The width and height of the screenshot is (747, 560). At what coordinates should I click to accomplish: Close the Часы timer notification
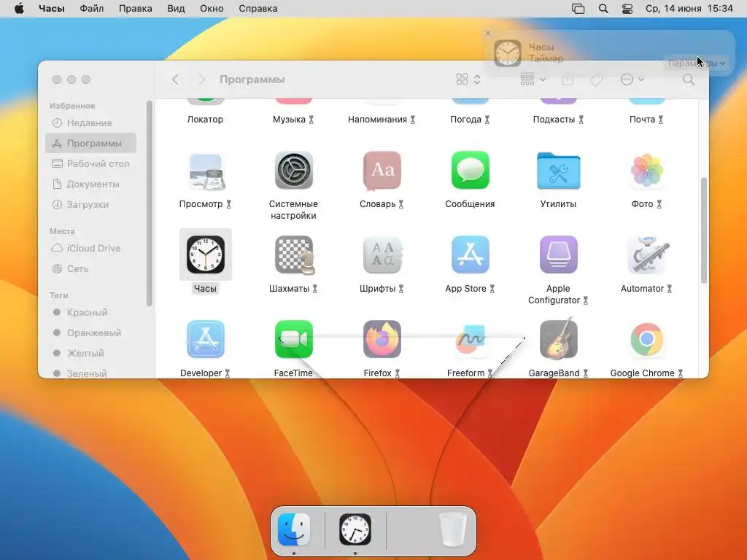[x=487, y=33]
